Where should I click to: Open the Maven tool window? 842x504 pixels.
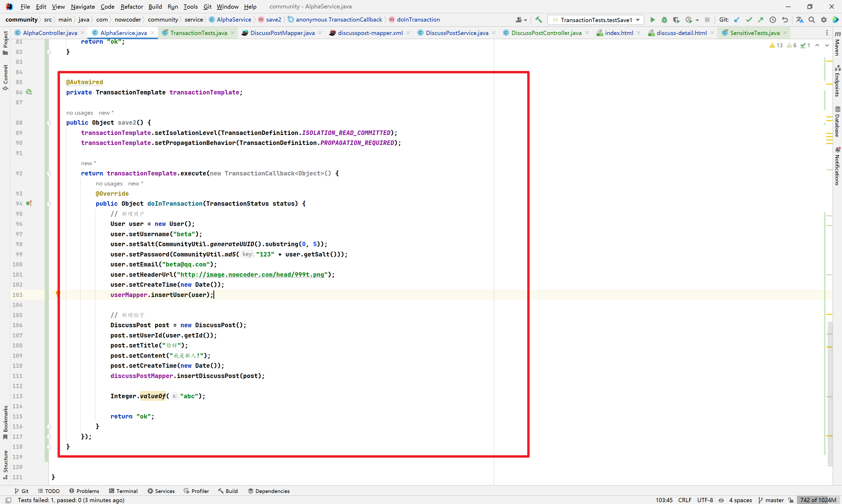coord(838,43)
